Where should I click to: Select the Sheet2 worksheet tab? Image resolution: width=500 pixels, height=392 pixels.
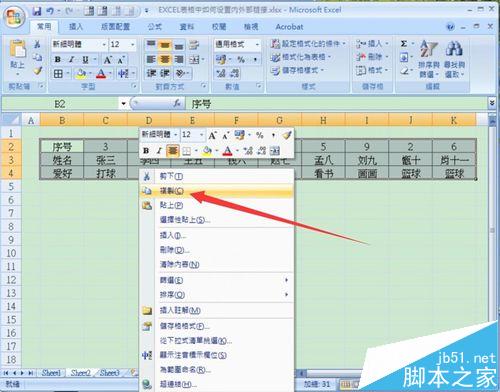[81, 373]
